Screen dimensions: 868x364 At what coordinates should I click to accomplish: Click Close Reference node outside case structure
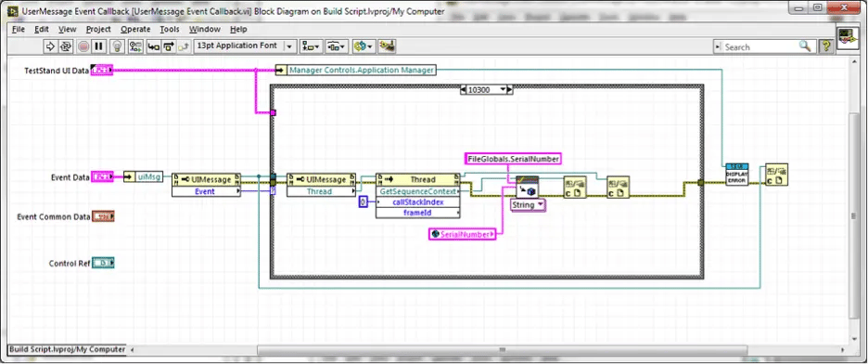[777, 174]
